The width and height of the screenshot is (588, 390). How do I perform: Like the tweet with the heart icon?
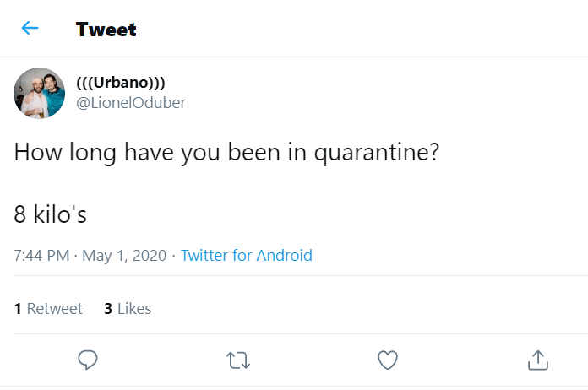tap(387, 360)
